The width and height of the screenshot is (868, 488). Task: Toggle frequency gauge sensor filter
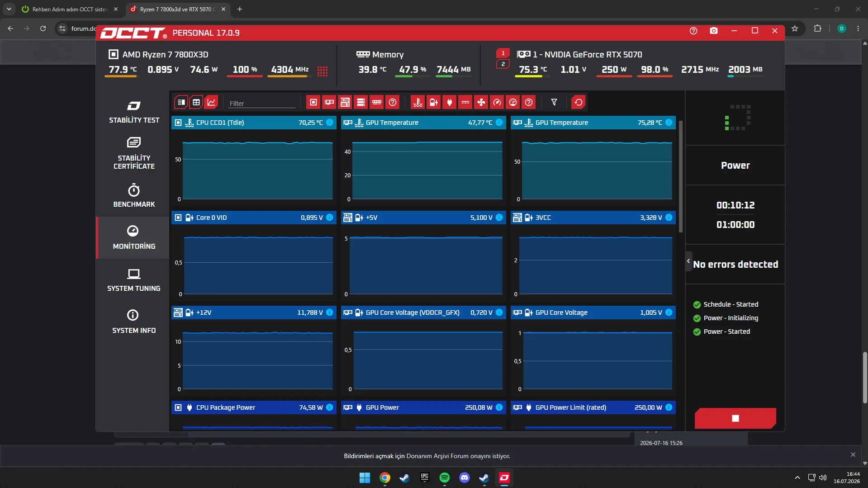tap(497, 102)
